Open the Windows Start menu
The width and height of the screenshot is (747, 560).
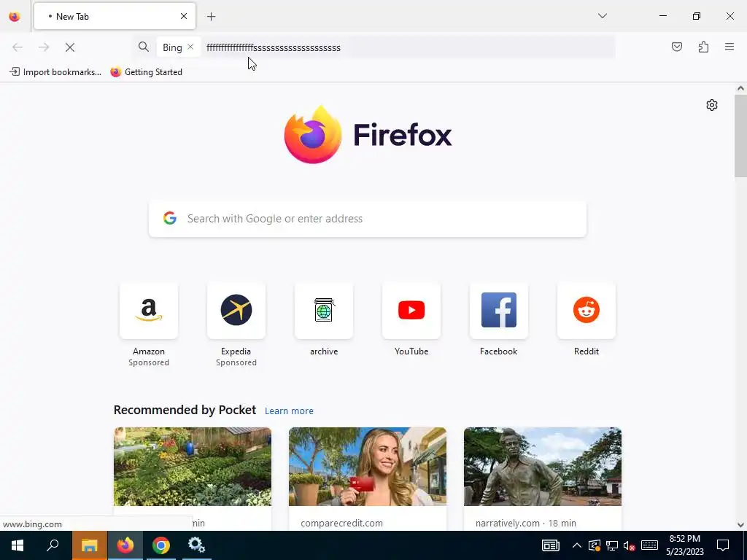tap(18, 545)
